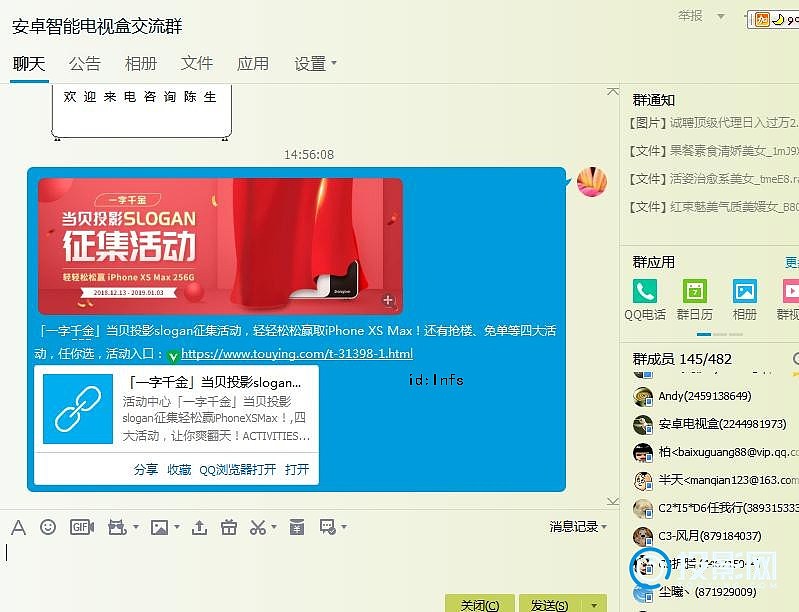Select member C3-风月(879184037)
799x612 pixels.
710,536
